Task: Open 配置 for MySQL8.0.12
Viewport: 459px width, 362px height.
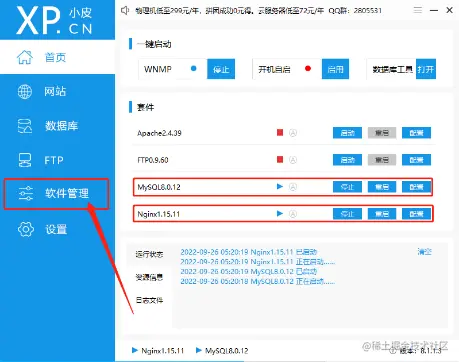Action: pyautogui.click(x=416, y=187)
